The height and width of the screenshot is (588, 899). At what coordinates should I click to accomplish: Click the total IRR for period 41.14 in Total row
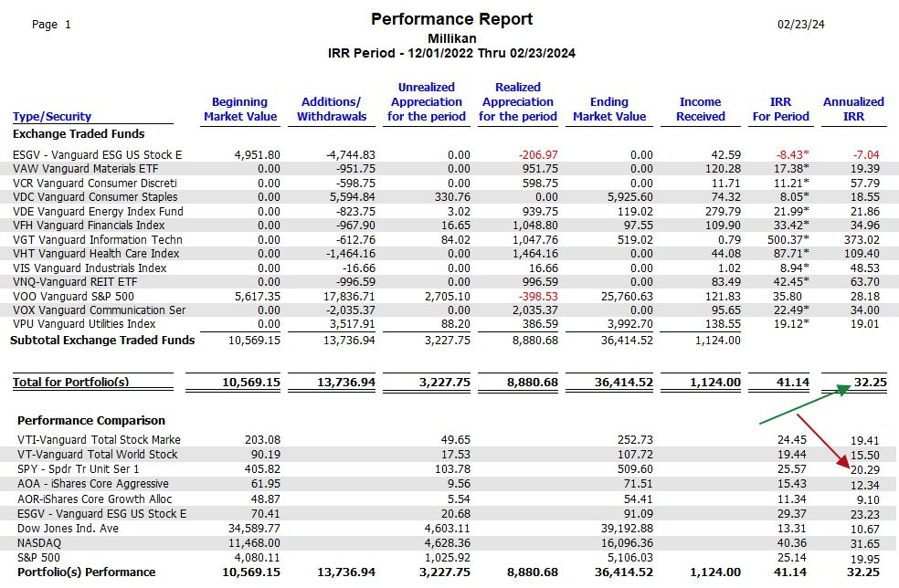click(793, 383)
